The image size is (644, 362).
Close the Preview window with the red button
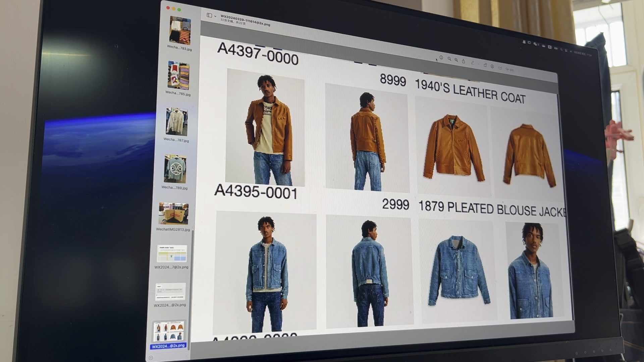168,7
